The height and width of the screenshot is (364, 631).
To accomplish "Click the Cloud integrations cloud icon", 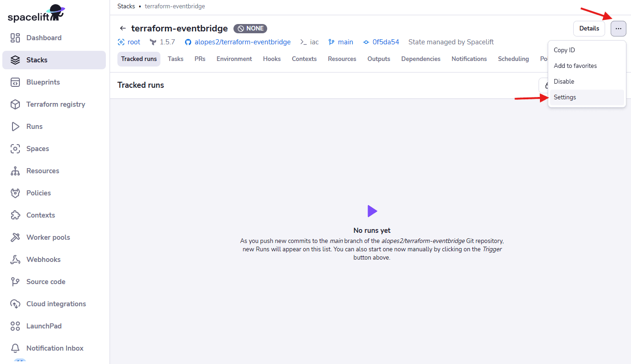I will coord(15,304).
